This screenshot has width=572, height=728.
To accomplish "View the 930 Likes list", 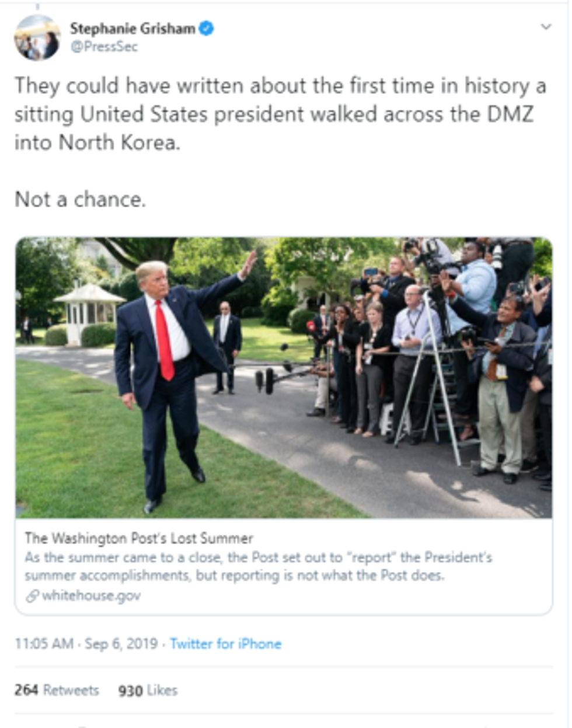I will pos(148,690).
